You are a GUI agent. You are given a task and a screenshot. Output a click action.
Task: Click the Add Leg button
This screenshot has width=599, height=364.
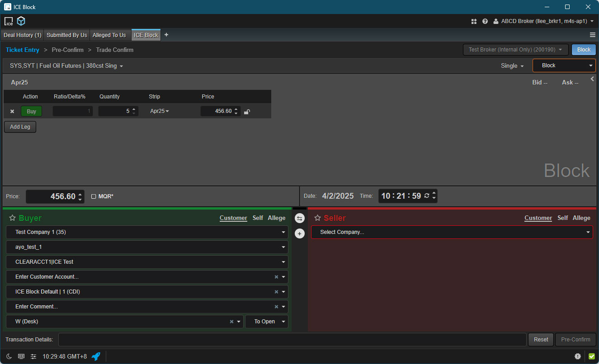click(x=20, y=127)
